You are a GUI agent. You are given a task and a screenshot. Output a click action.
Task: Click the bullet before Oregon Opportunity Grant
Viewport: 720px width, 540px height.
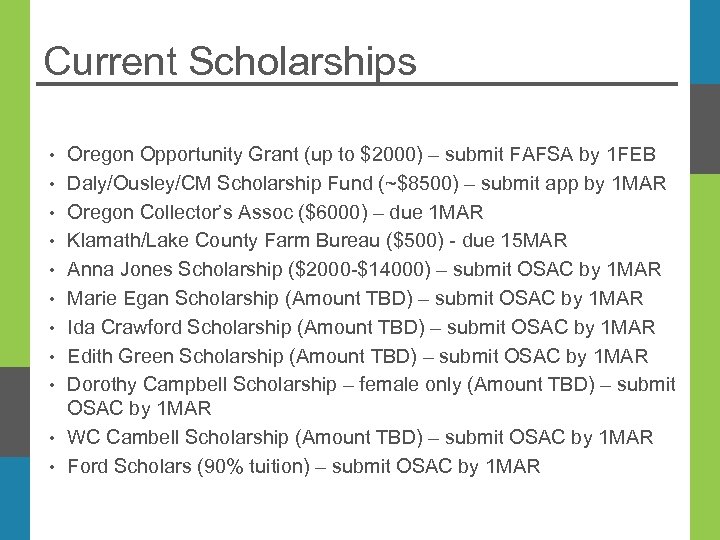50,156
